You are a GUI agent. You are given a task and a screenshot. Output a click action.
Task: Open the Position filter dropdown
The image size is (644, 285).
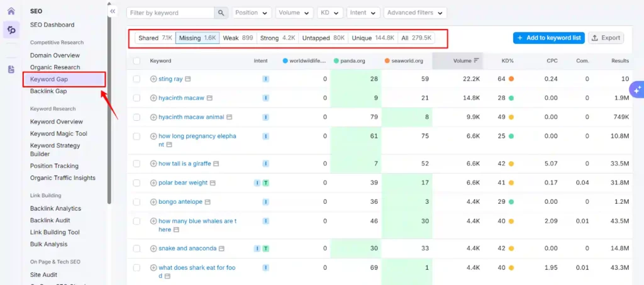tap(252, 13)
